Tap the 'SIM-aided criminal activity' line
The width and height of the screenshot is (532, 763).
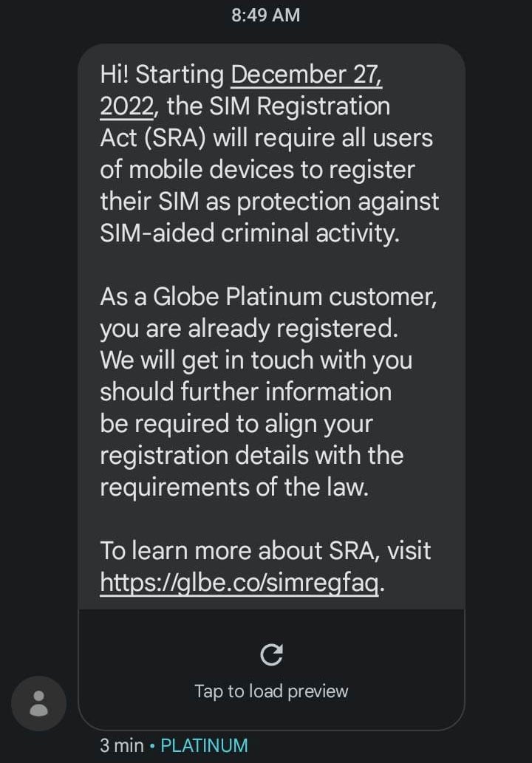(x=250, y=233)
